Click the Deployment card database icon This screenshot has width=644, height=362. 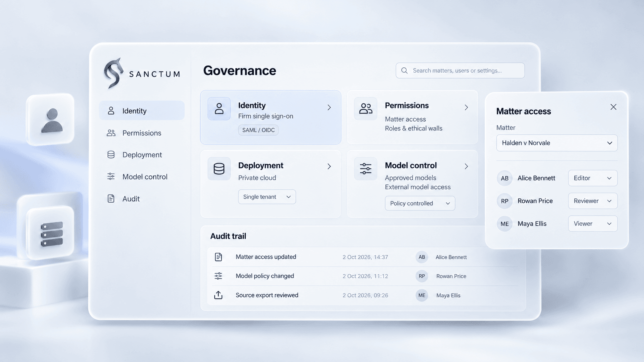coord(219,168)
